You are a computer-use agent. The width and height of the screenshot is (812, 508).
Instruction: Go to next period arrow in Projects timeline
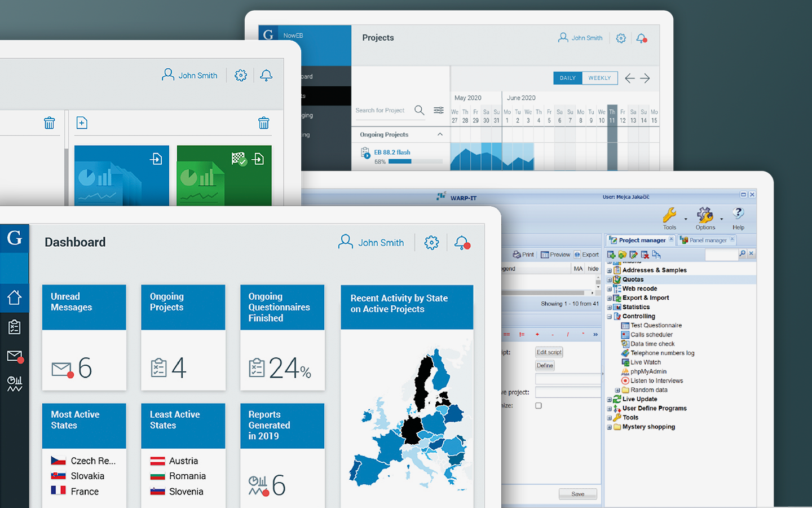(x=645, y=78)
